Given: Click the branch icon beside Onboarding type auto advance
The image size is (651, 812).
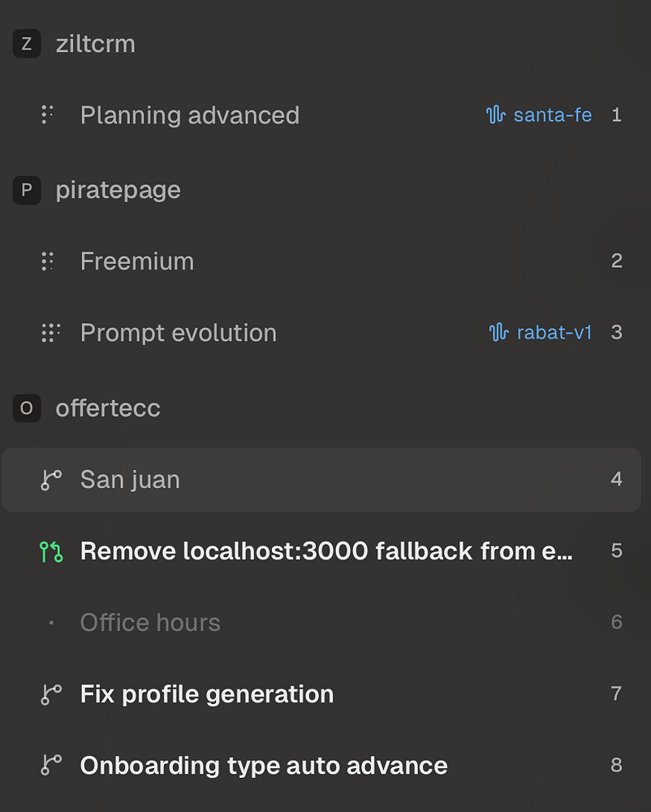Looking at the screenshot, I should (50, 766).
